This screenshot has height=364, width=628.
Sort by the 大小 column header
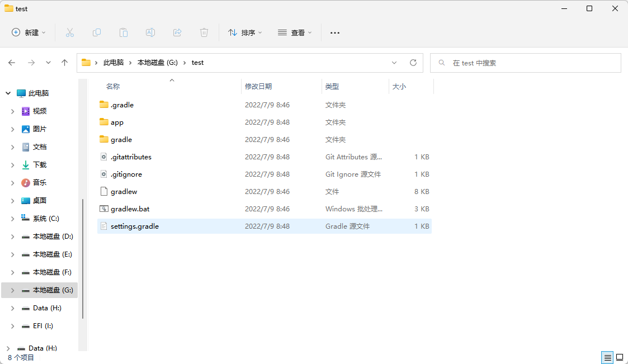399,86
